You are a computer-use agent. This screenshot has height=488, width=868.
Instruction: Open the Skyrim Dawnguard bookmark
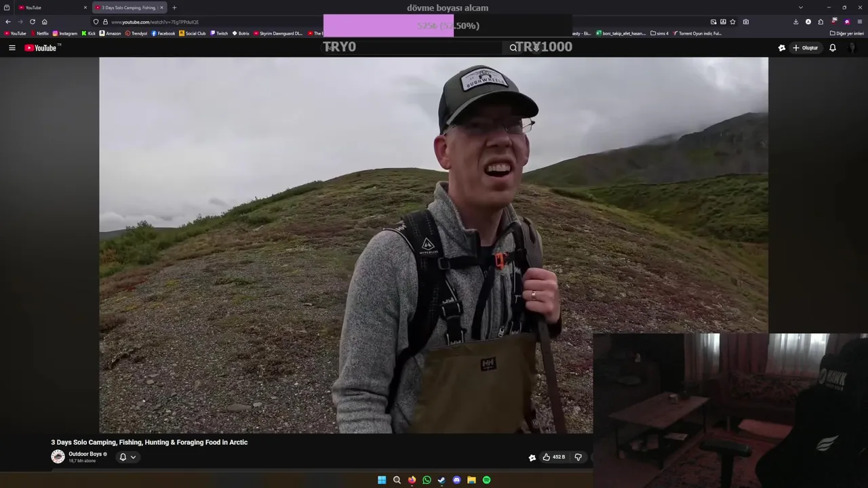tap(278, 33)
